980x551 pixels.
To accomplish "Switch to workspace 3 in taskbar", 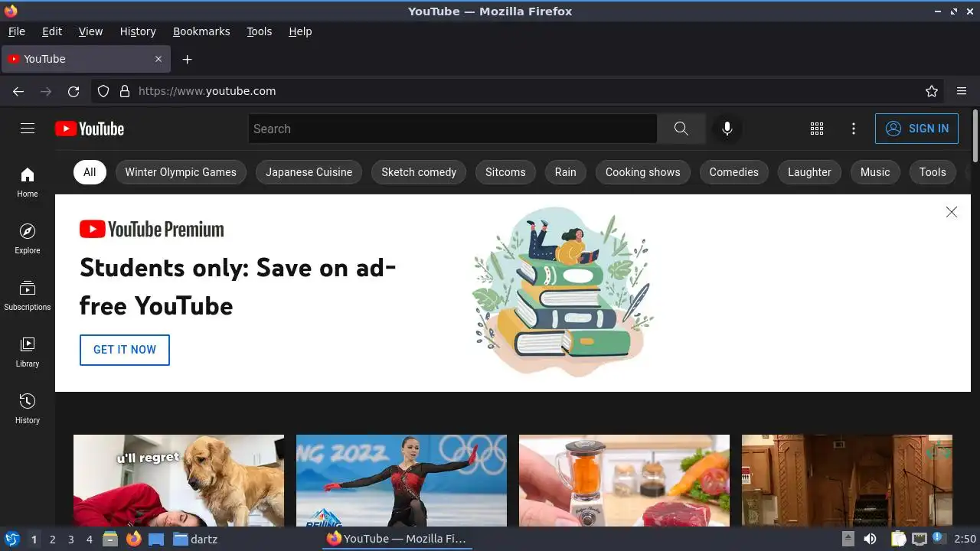I will (x=70, y=540).
